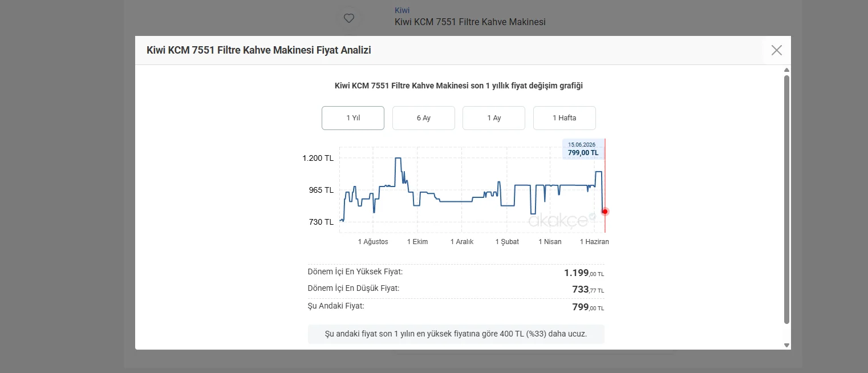Open the Kiwi brand link

point(402,10)
